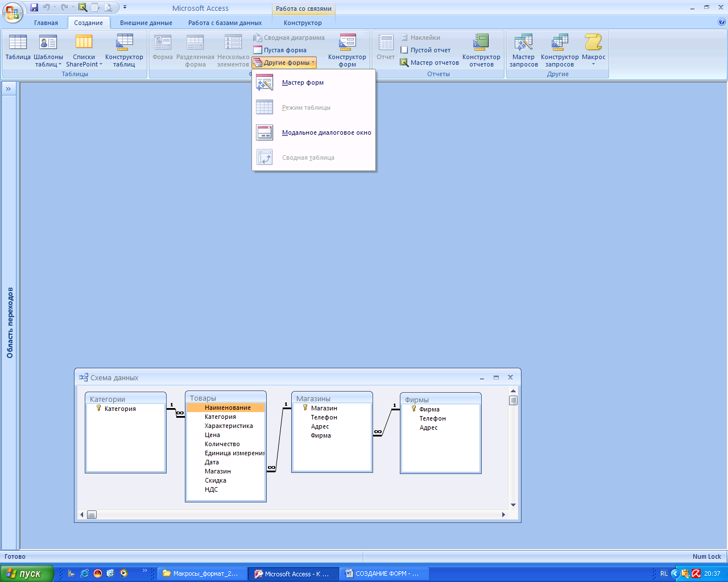
Task: Select Модальное диалоговое окно
Action: (x=314, y=132)
